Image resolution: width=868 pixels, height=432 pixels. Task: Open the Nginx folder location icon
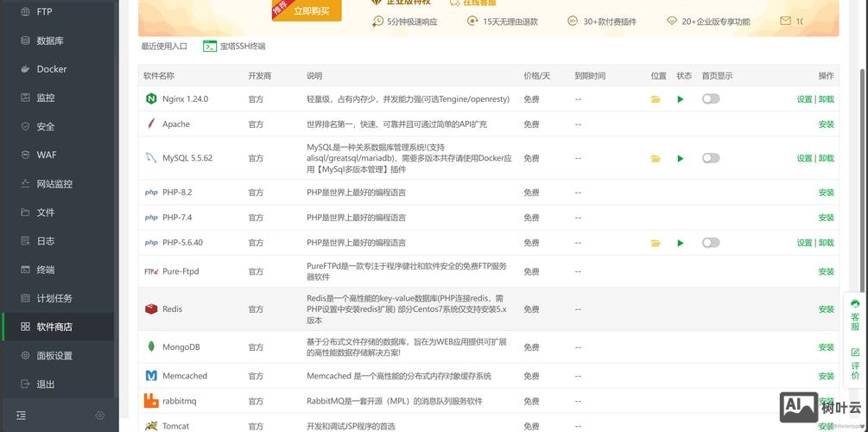(656, 99)
